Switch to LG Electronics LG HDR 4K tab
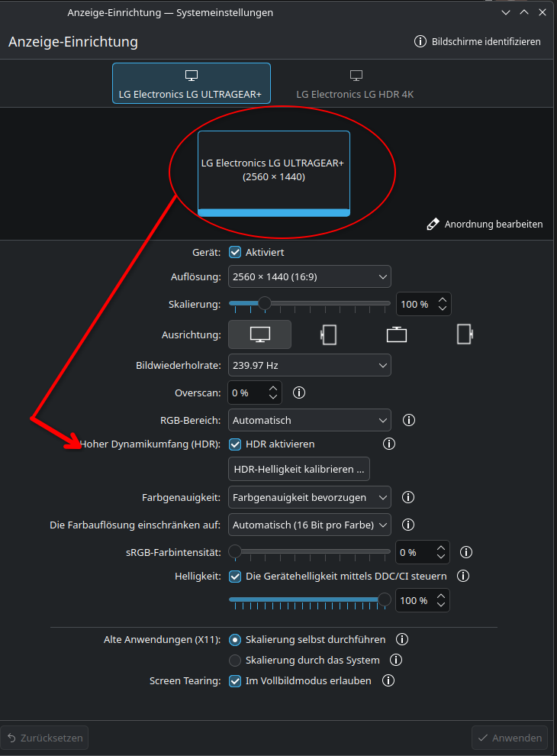Viewport: 557px width, 756px height. point(355,83)
